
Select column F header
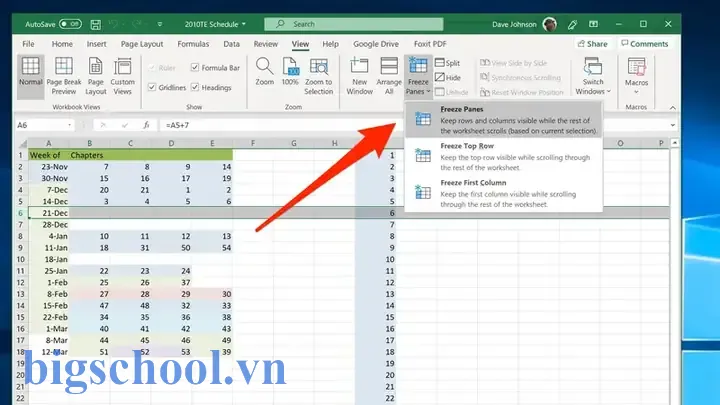click(x=253, y=143)
